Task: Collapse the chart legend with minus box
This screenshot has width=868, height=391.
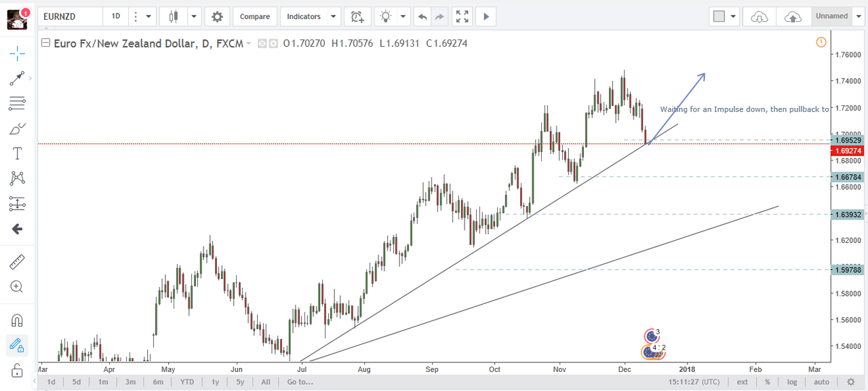Action: 45,43
